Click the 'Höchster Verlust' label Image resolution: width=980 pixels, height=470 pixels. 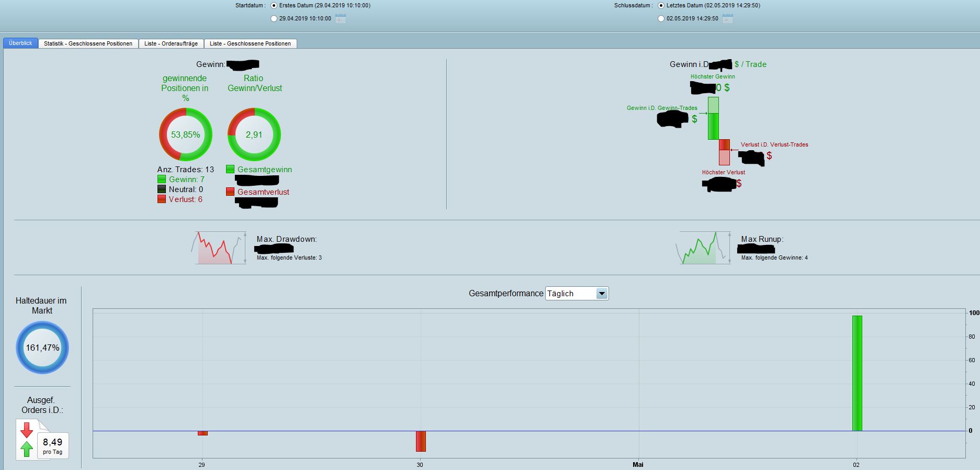[x=724, y=172]
